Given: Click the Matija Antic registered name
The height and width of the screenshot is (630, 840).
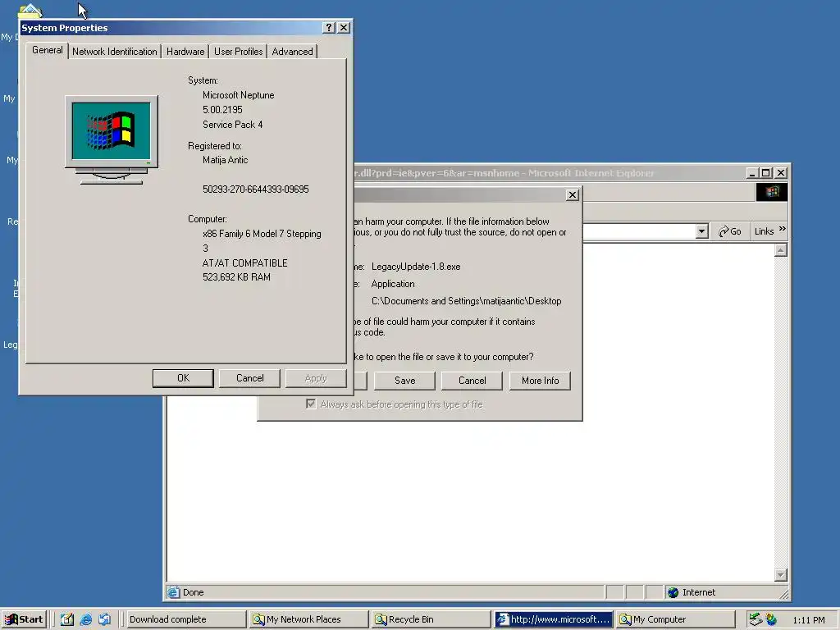Looking at the screenshot, I should [x=225, y=160].
